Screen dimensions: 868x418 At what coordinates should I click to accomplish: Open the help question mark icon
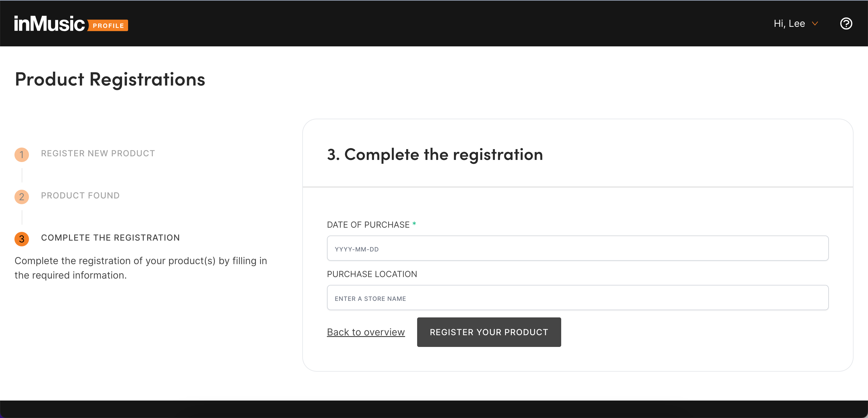(846, 23)
